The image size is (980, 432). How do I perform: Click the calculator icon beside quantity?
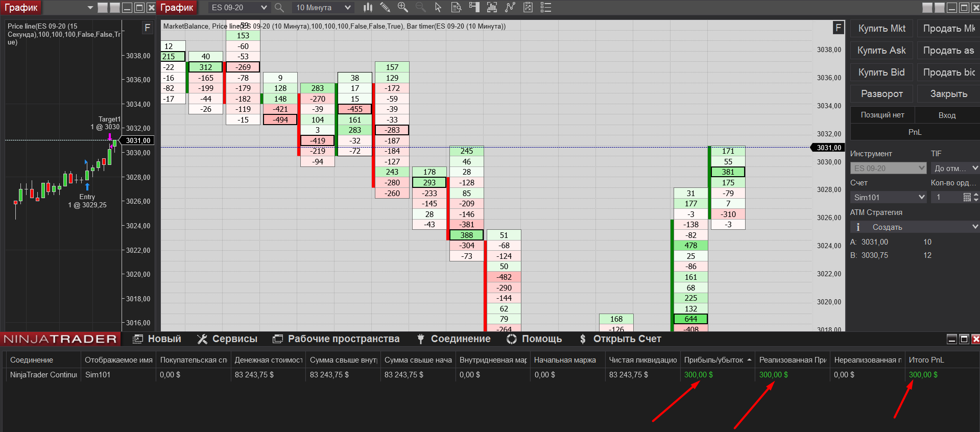967,197
